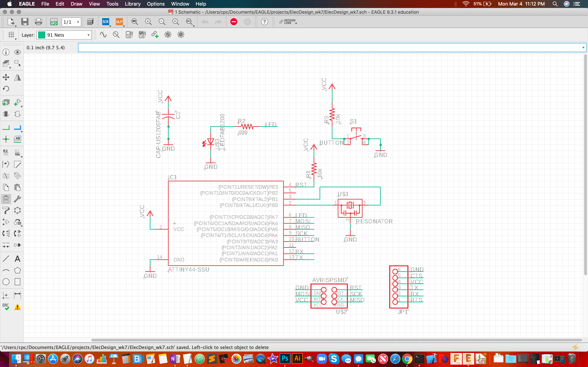588x367 pixels.
Task: Open the sheet selector 1/1 dropdown
Action: 71,22
